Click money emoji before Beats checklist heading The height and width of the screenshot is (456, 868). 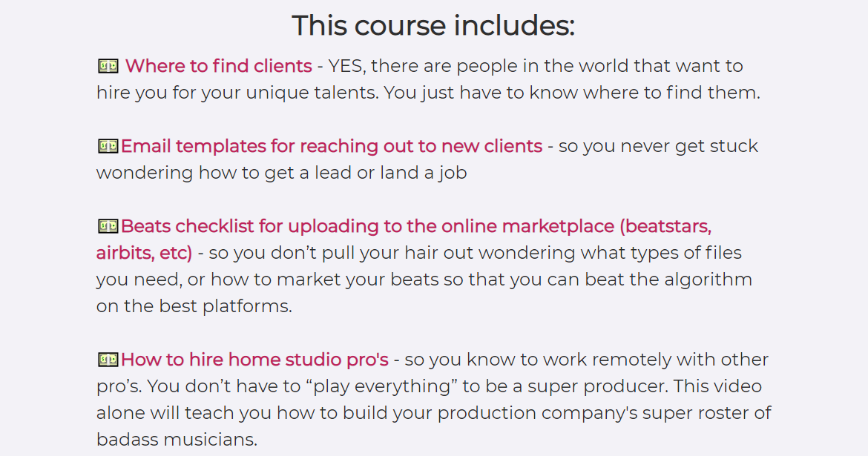pyautogui.click(x=108, y=226)
